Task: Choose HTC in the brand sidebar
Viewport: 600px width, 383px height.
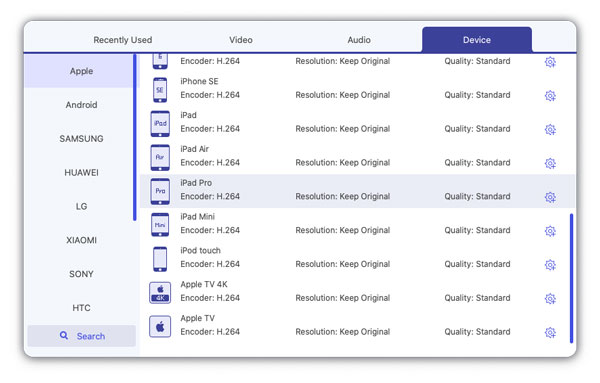Action: coord(81,308)
